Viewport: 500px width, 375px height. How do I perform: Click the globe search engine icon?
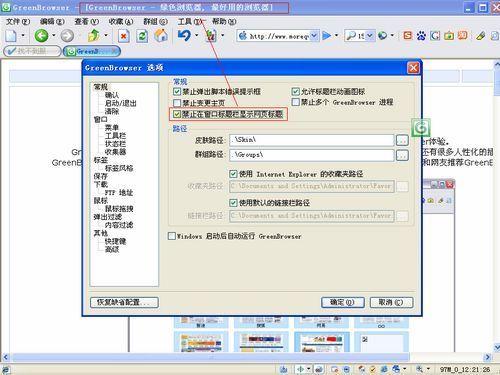coord(383,35)
